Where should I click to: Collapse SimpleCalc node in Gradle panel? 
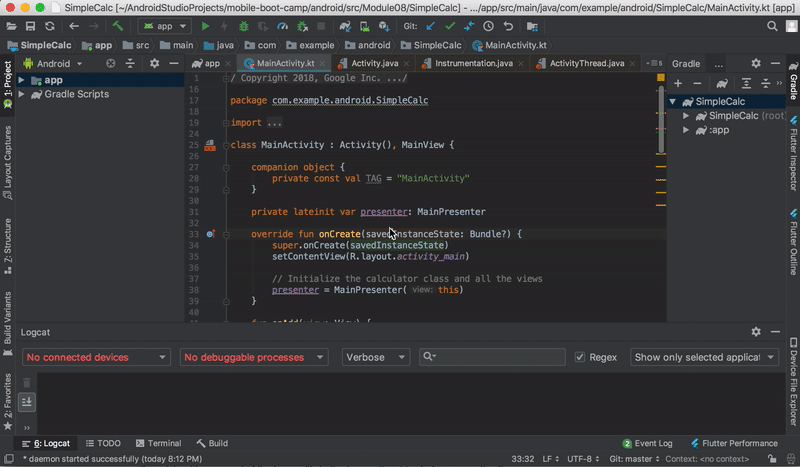(672, 102)
